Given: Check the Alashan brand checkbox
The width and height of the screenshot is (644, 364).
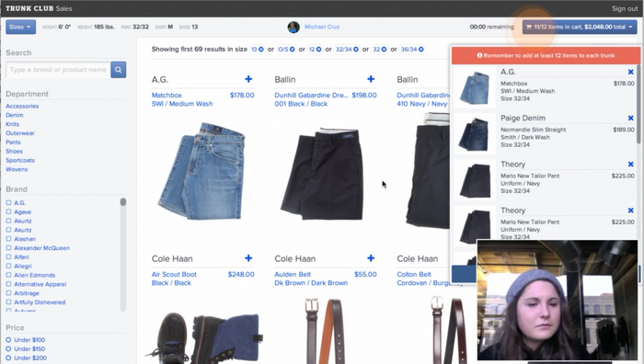Looking at the screenshot, I should pos(8,239).
